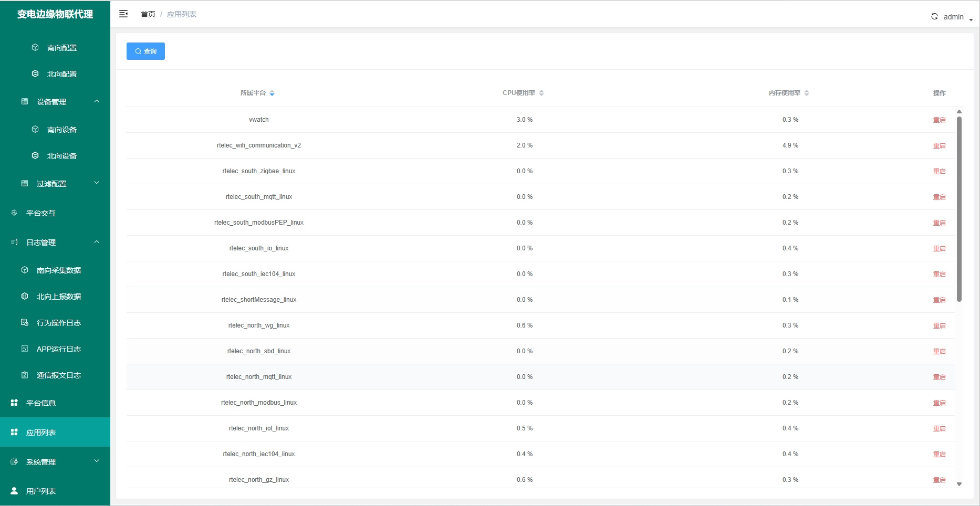Toggle sorting on 内存使用率 column
Image resolution: width=980 pixels, height=506 pixels.
click(807, 93)
